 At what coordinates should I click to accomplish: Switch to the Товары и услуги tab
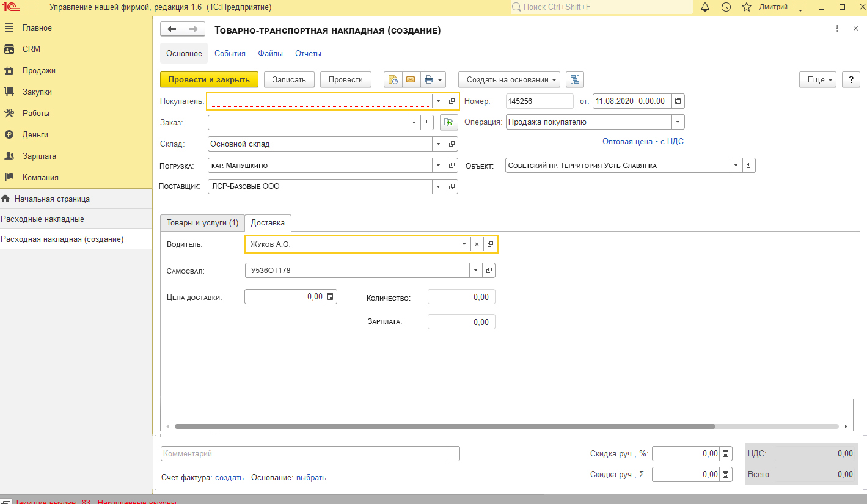coord(202,223)
